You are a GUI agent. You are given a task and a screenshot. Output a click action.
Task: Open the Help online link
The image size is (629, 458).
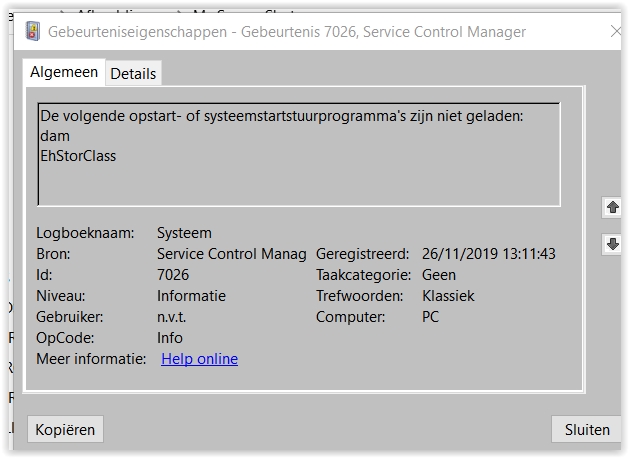[x=199, y=359]
